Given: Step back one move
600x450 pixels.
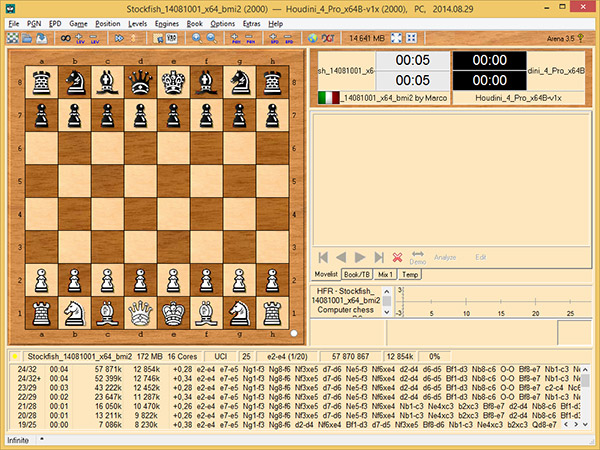Looking at the screenshot, I should click(x=341, y=257).
